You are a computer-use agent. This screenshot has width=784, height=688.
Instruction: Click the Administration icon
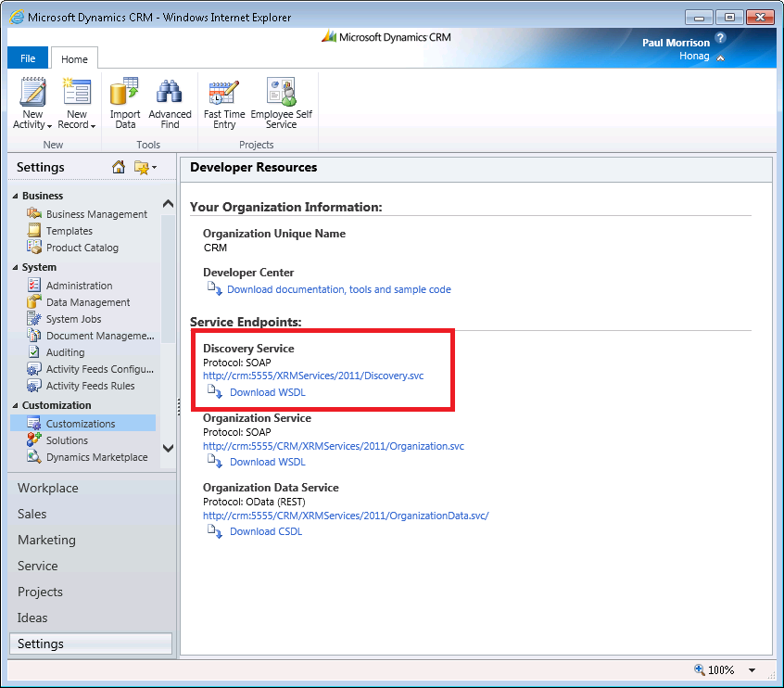click(34, 286)
